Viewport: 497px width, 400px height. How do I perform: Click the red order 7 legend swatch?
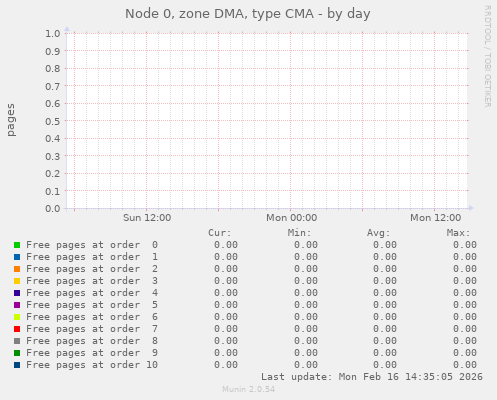click(17, 329)
